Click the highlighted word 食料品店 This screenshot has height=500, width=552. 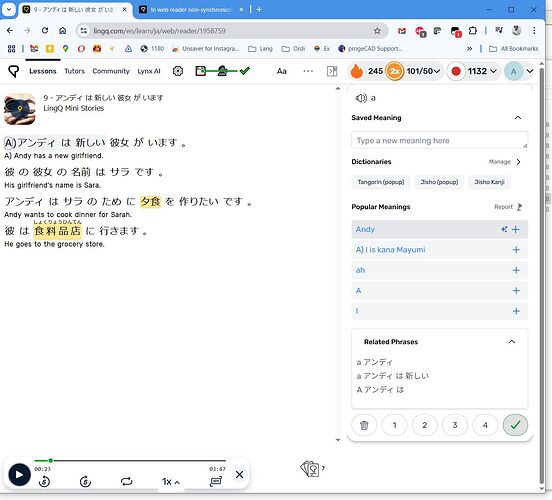click(57, 231)
